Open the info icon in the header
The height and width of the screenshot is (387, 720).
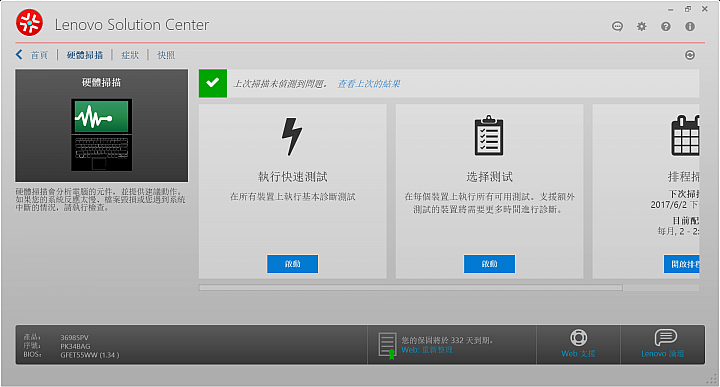click(690, 27)
